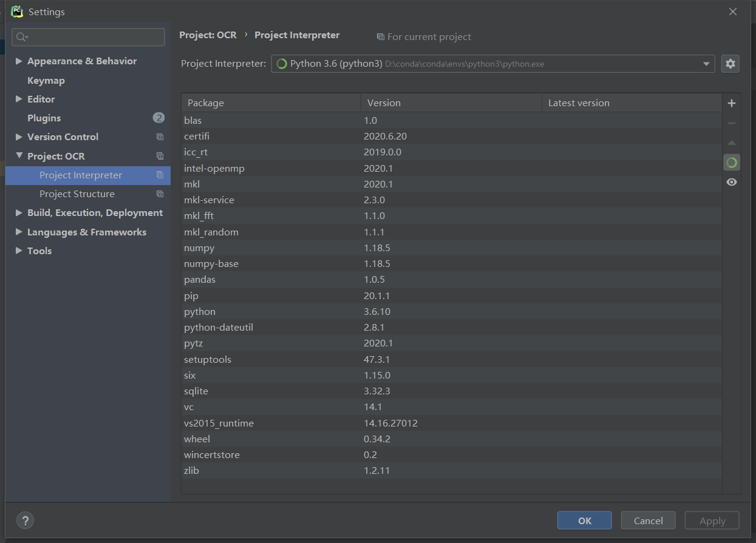The height and width of the screenshot is (543, 756).
Task: Click the project-level icon beside Project Structure
Action: tap(160, 194)
